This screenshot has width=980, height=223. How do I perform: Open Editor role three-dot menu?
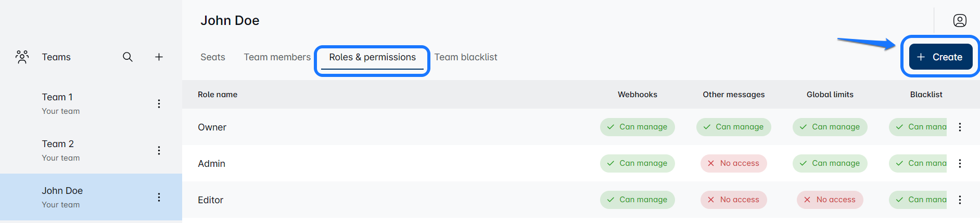(960, 200)
